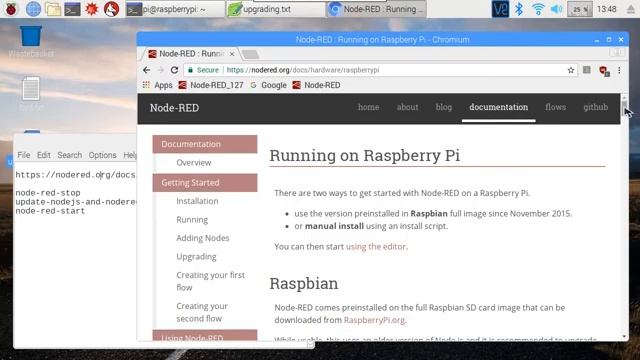Open the File menu in text editor
The image size is (640, 360).
pos(24,155)
